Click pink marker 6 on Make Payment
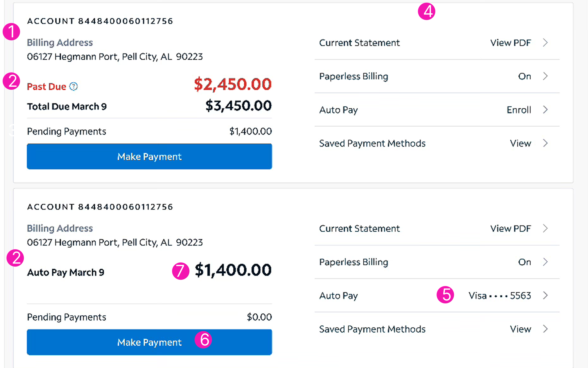Image resolution: width=588 pixels, height=368 pixels. [203, 340]
